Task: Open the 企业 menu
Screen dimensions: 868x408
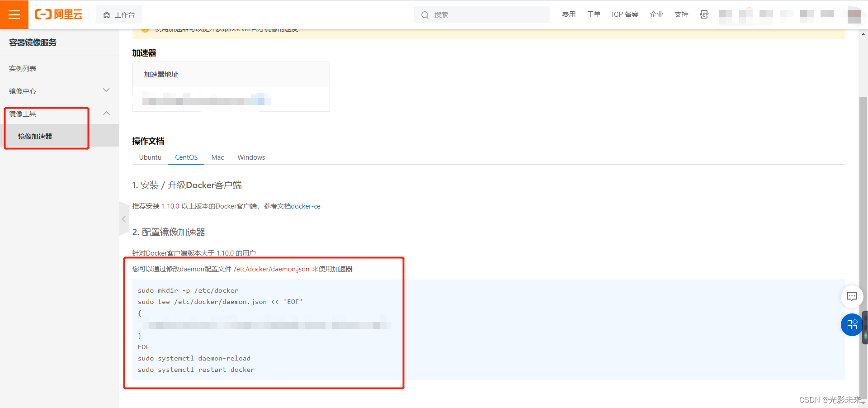Action: [x=656, y=14]
